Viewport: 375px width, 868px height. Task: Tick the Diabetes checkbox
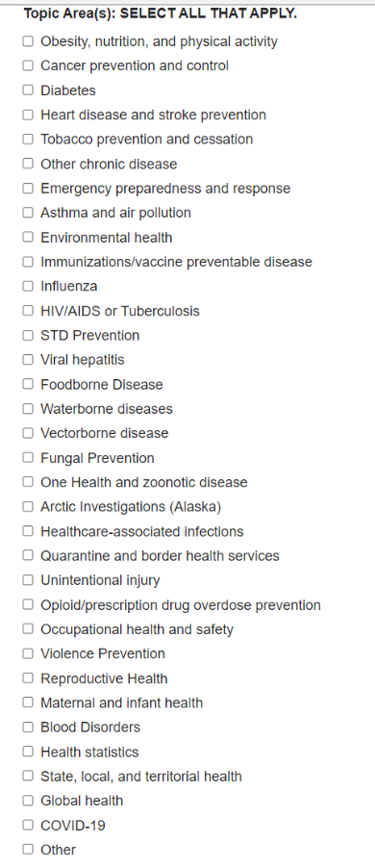click(28, 90)
